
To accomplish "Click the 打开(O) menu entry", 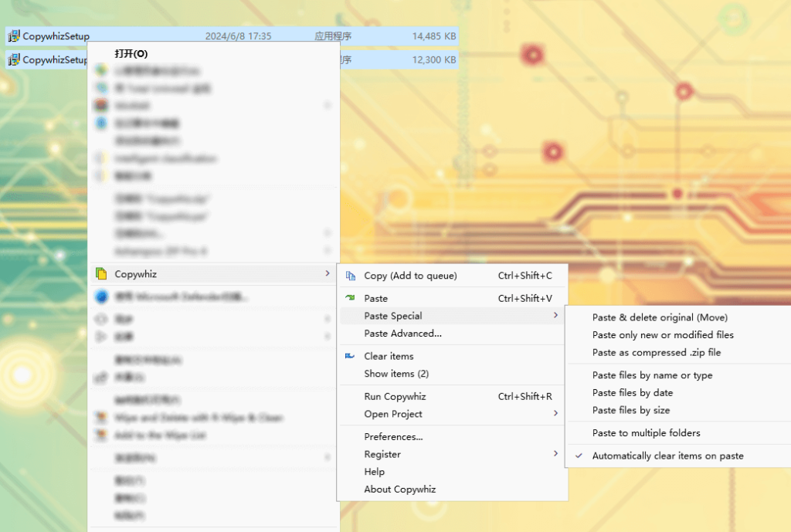I will coord(213,53).
